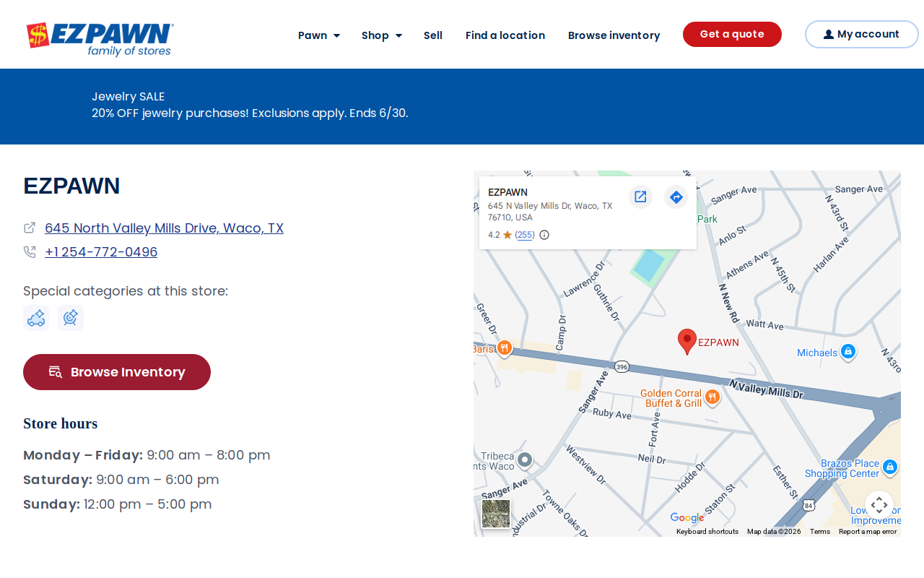Open map Keyboard shortcuts
Image resolution: width=924 pixels, height=578 pixels.
[x=707, y=532]
